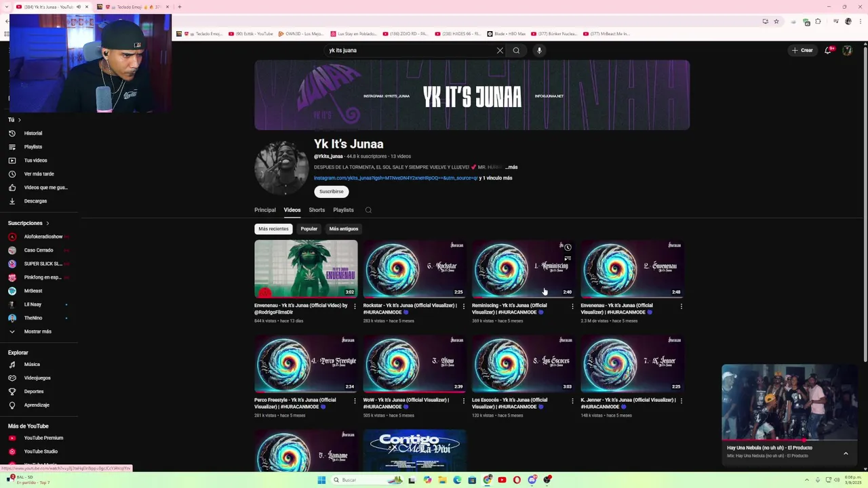Open a new browser tab
Viewport: 868px width, 488px height.
pos(180,7)
